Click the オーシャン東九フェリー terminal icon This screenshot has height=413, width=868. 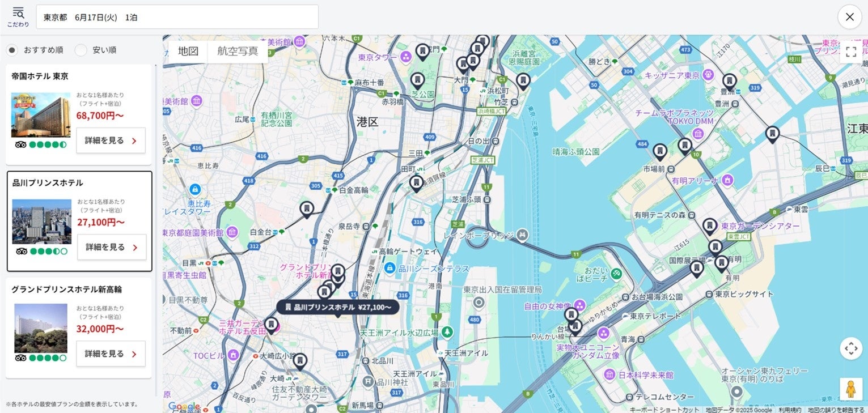pos(736,391)
